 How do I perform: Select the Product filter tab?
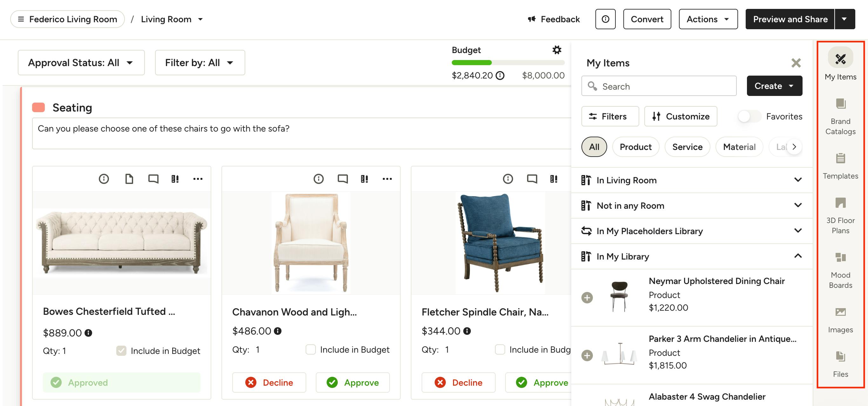pyautogui.click(x=635, y=147)
